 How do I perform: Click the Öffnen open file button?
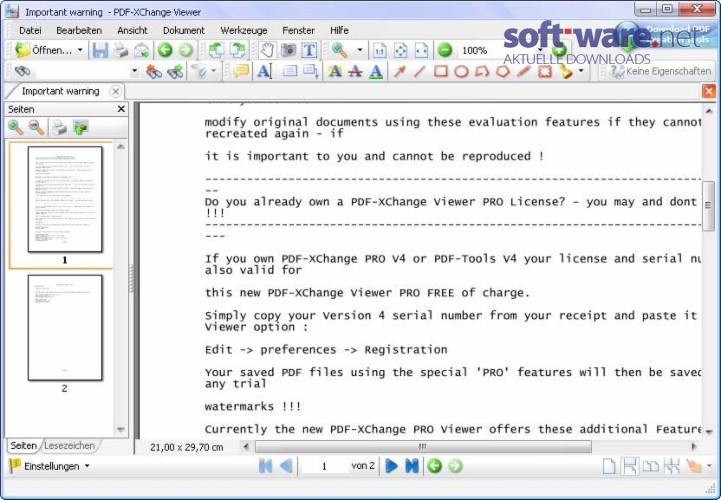pos(43,50)
